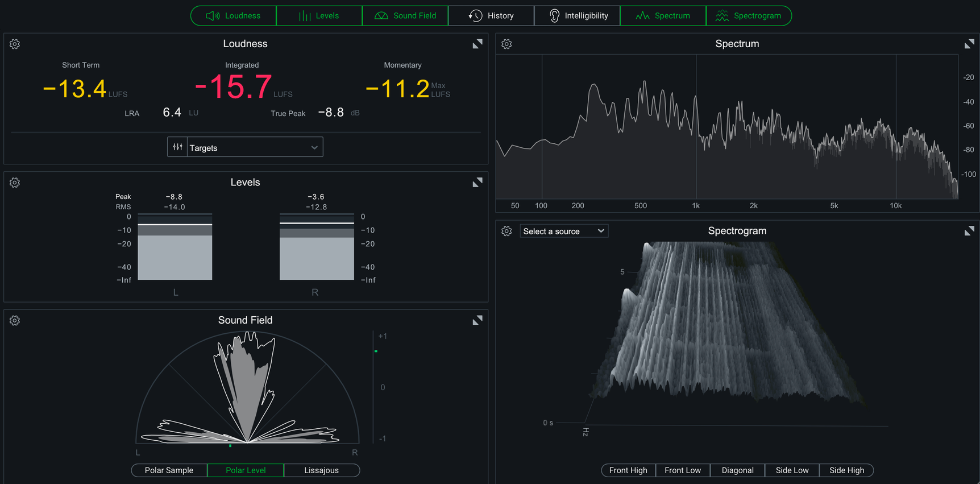Click the right channel level meter
The image size is (980, 484).
point(317,246)
